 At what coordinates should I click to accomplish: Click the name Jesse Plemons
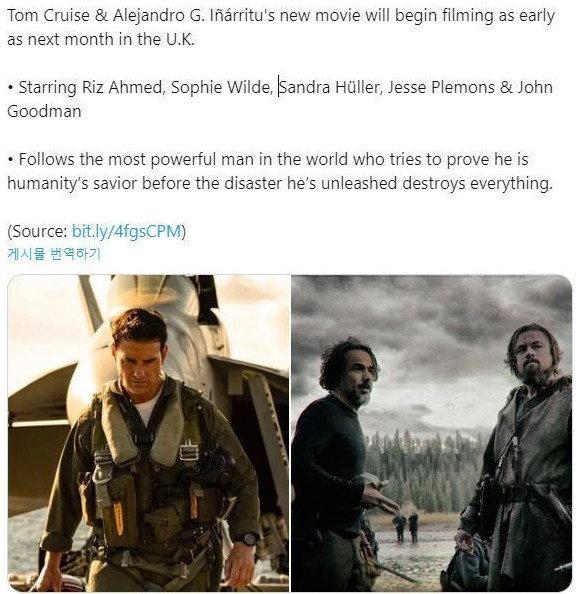[x=441, y=88]
